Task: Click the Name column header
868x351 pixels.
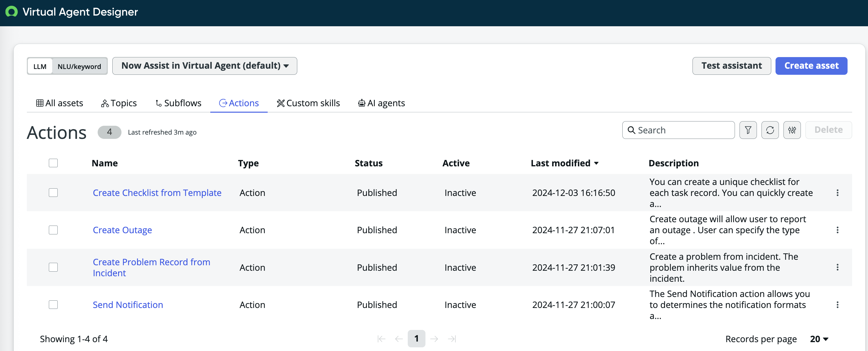Action: click(105, 163)
